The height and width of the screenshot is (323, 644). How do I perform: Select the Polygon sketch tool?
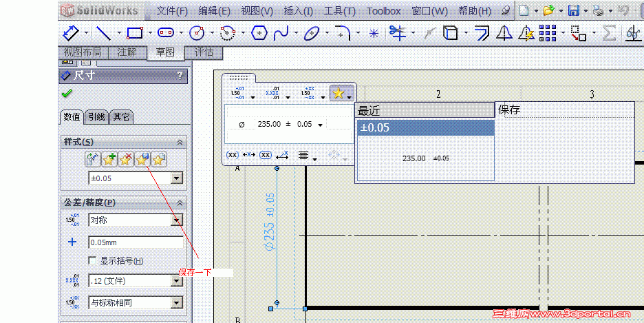point(259,33)
